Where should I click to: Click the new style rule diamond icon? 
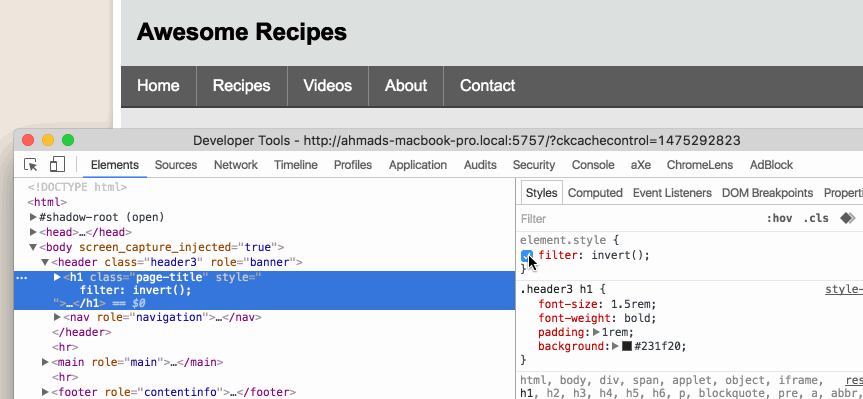[848, 218]
